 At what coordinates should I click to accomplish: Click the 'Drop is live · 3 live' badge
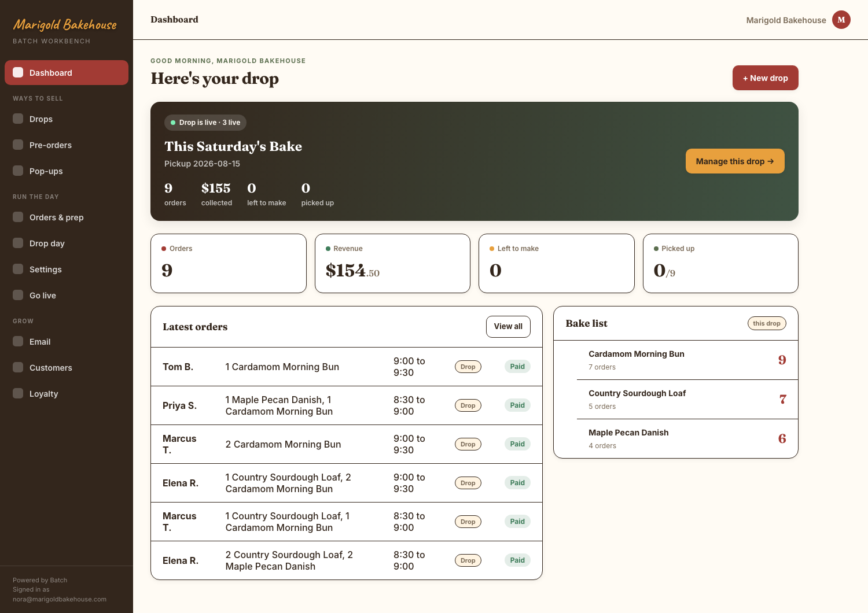(x=205, y=123)
